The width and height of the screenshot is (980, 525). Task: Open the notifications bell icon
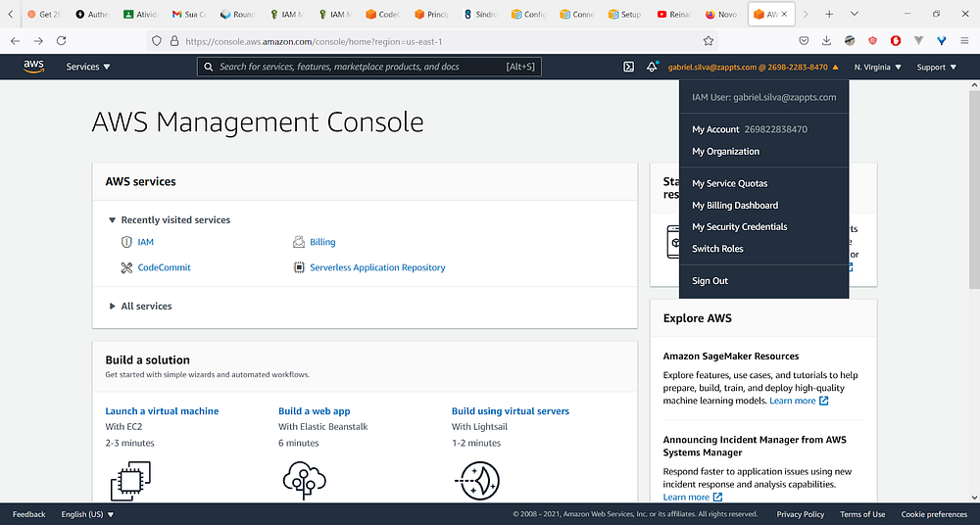point(652,67)
